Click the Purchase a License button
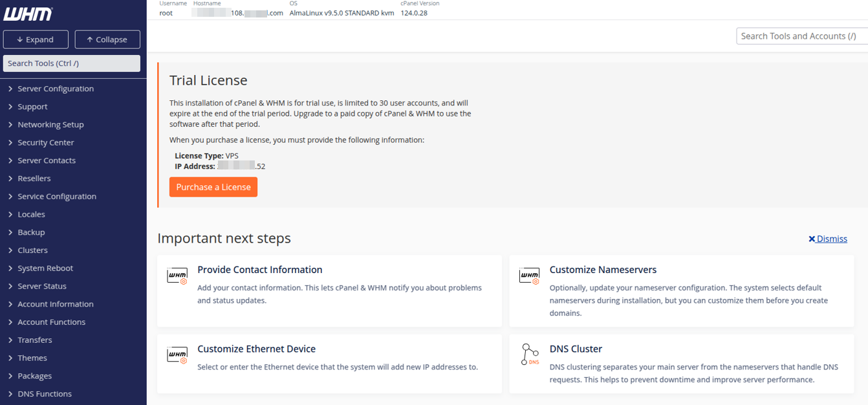 point(213,187)
